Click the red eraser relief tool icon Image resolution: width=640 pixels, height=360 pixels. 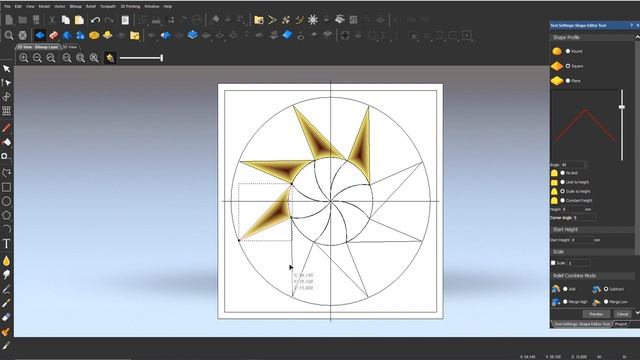[53, 36]
